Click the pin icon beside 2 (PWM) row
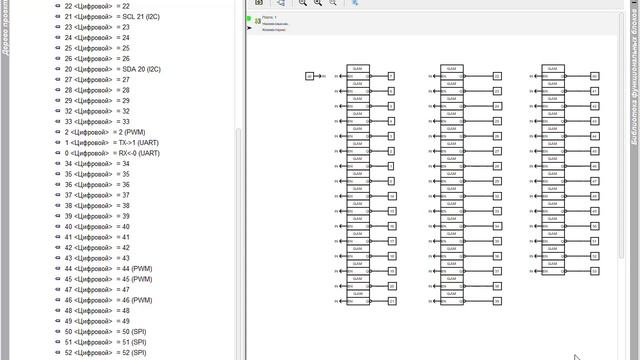This screenshot has width=640, height=360. tap(58, 132)
